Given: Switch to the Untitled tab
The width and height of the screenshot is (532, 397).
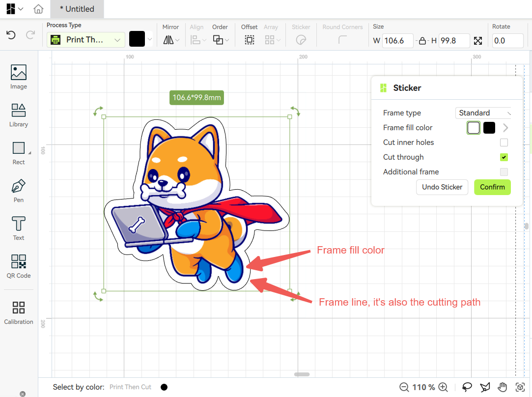Looking at the screenshot, I should 77,9.
